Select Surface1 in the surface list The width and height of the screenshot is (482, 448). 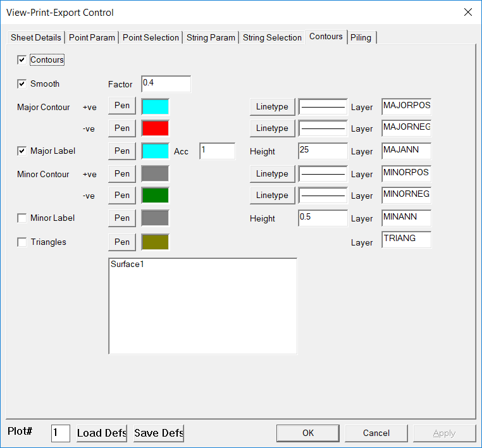pyautogui.click(x=128, y=264)
